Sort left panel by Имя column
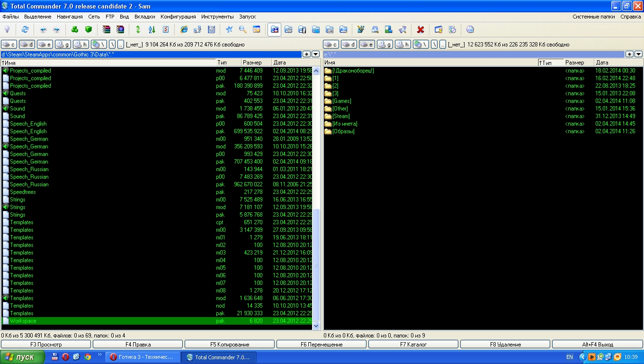644x364 pixels. point(108,63)
